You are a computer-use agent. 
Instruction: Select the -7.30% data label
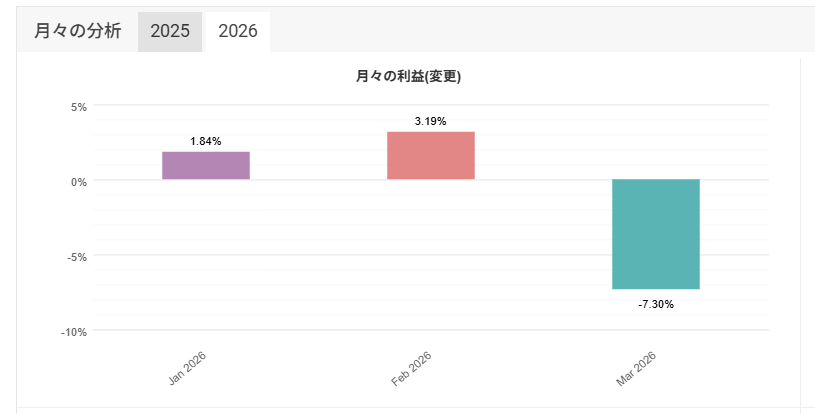coord(656,303)
